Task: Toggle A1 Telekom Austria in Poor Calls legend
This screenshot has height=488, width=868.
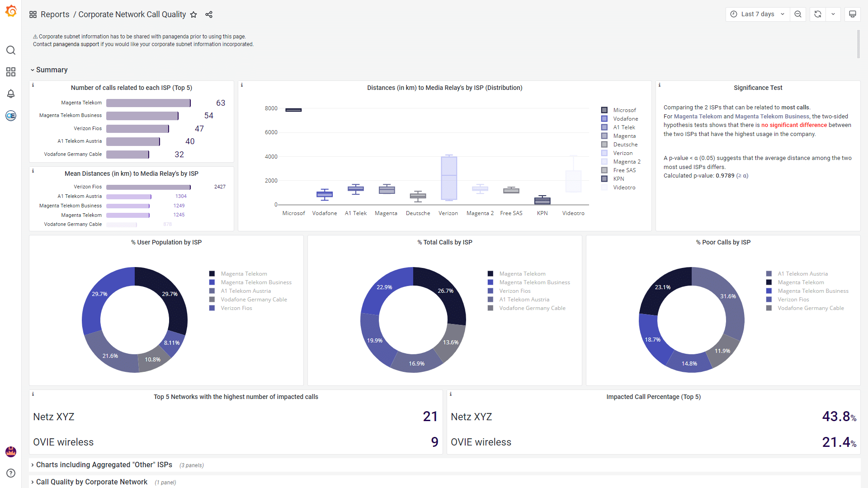Action: [x=802, y=274]
